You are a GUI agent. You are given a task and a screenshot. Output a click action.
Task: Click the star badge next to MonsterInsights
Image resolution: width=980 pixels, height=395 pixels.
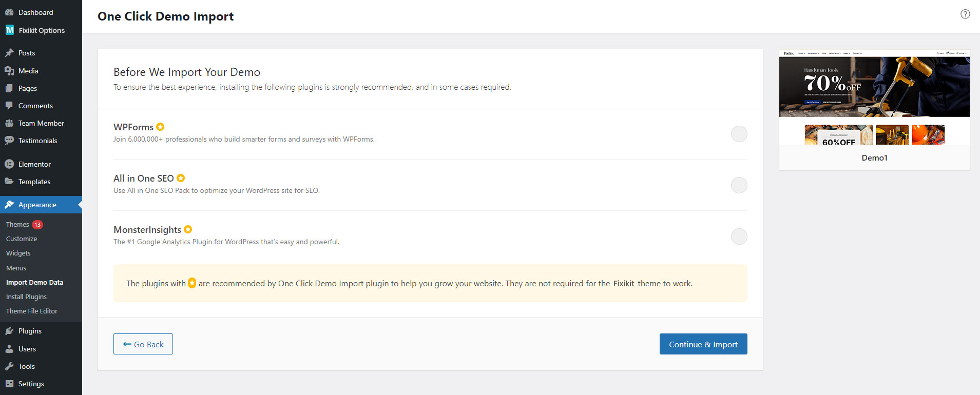pos(188,229)
